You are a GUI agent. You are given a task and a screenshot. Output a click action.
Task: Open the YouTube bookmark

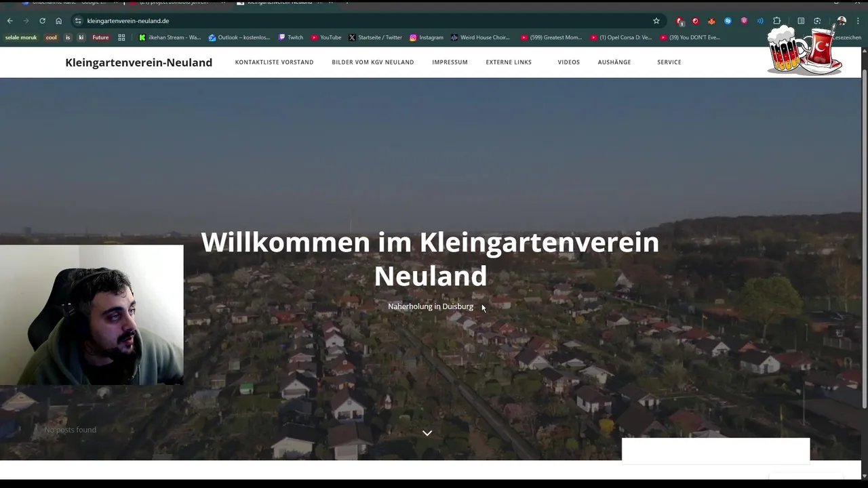(326, 37)
